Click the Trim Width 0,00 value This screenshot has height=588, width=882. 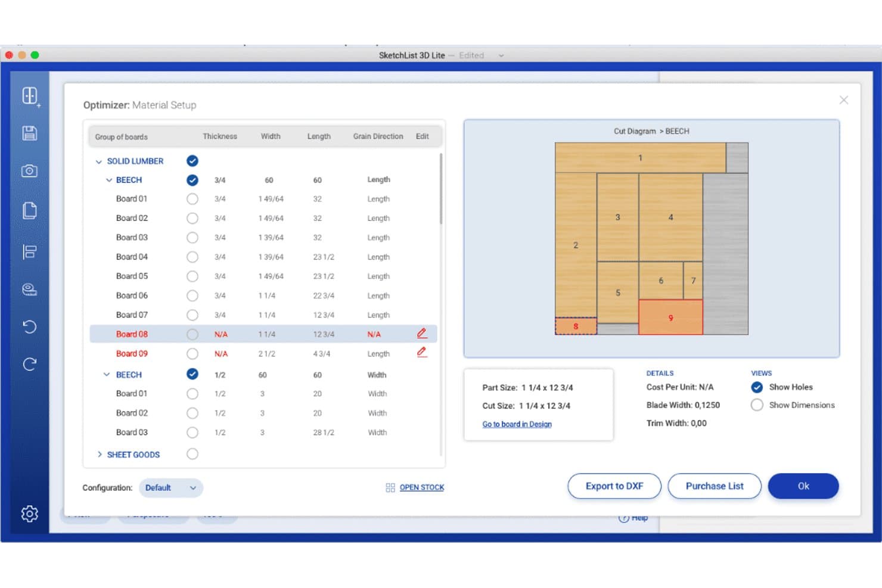(x=698, y=423)
